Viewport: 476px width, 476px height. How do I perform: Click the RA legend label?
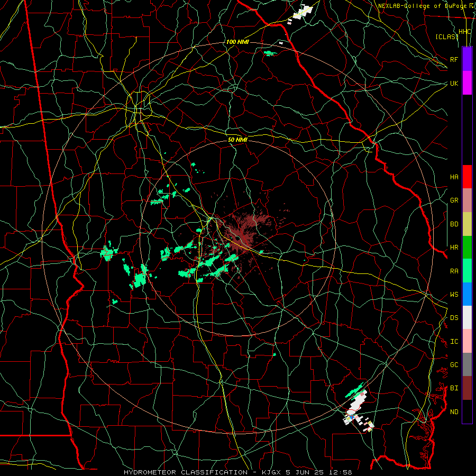(454, 271)
